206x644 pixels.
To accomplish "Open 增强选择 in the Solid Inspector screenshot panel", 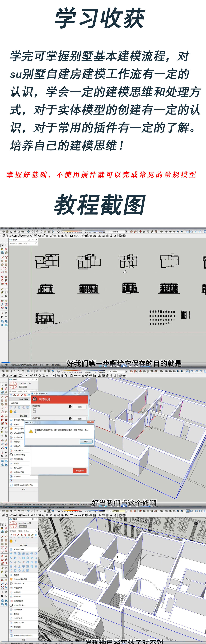I will 17,442.
